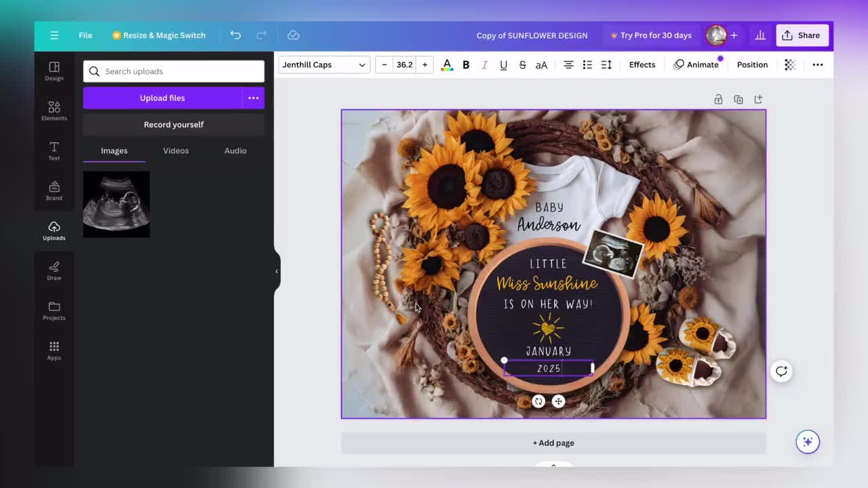This screenshot has height=488, width=868.
Task: Collapse the Uploads panel with the side chevron
Action: click(277, 271)
